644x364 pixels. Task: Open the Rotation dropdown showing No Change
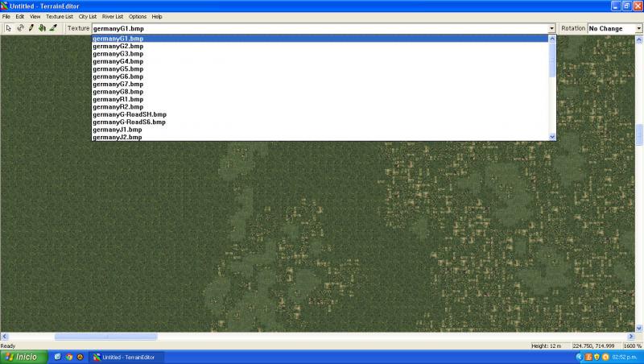pyautogui.click(x=615, y=29)
